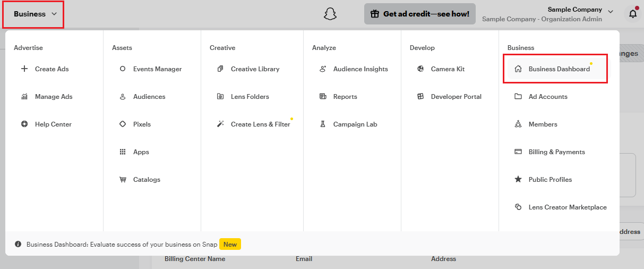This screenshot has height=269, width=644.
Task: Click the circle icon beside Events Manager
Action: [123, 69]
